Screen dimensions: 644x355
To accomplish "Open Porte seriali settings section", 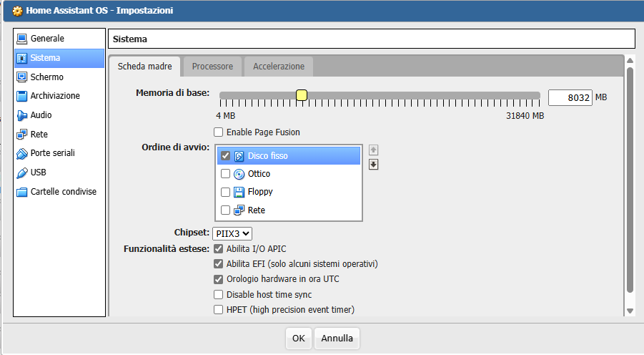I will [x=59, y=153].
